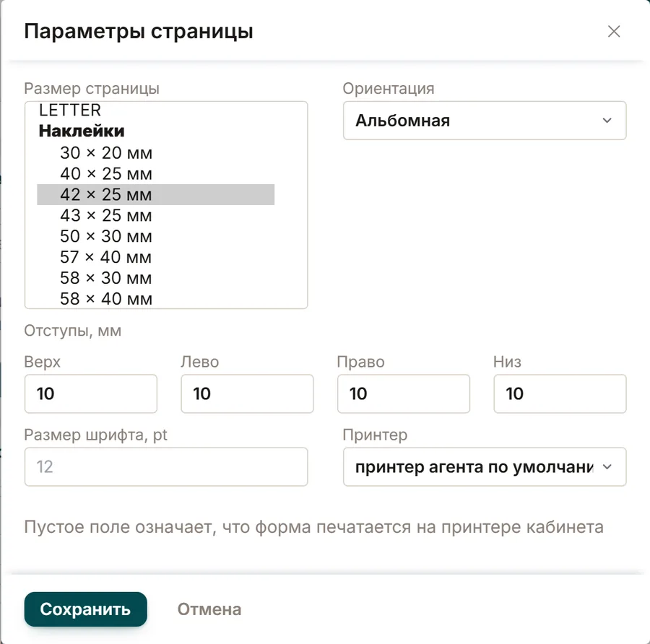
Task: Select 58 × 40 мм in the list
Action: [x=155, y=298]
